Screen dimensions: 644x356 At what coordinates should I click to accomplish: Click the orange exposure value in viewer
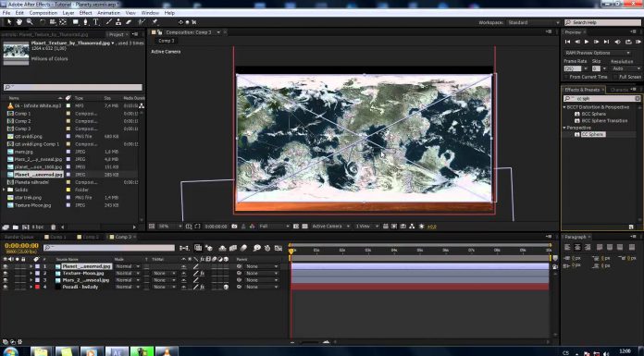(432, 227)
